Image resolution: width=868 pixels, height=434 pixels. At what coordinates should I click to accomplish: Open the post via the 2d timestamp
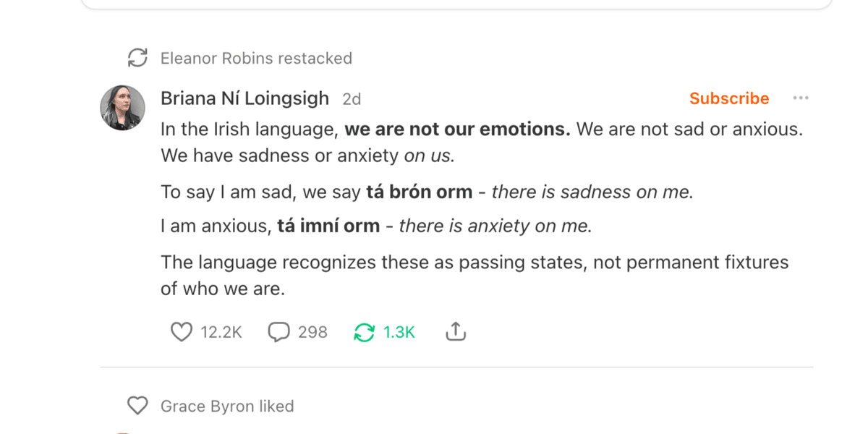[352, 98]
